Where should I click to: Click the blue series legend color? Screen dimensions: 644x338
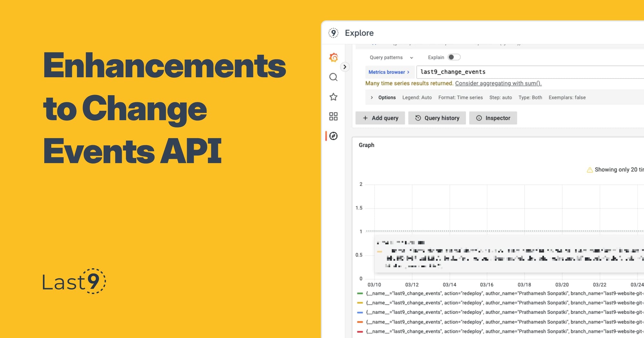click(360, 312)
